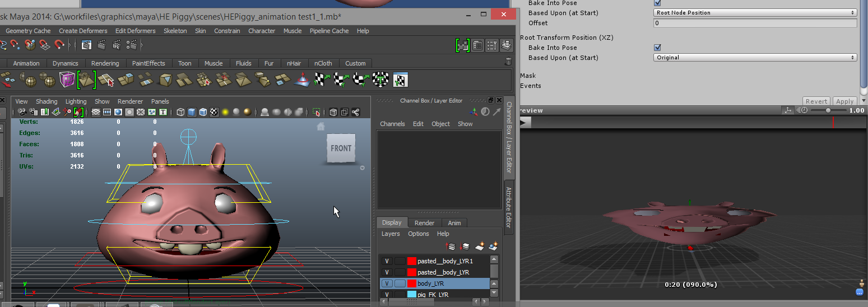Screen dimensions: 868x307
Task: Click the green-bracketed sidebar toggle icon
Action: tap(463, 45)
